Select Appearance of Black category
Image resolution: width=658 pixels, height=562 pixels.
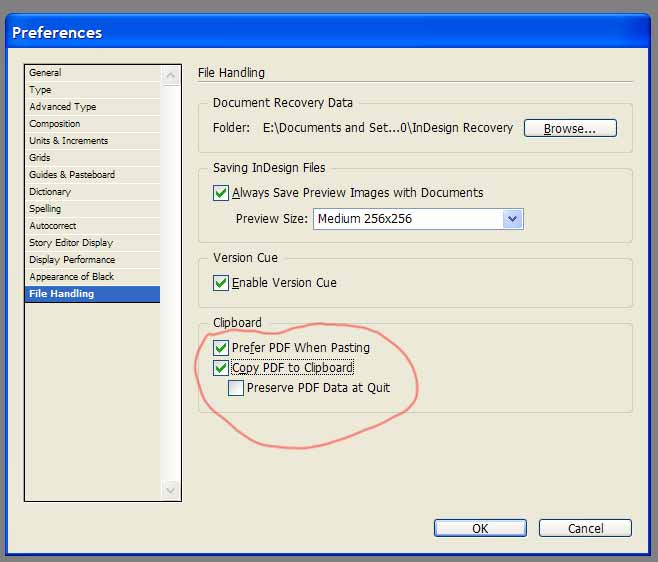point(92,277)
